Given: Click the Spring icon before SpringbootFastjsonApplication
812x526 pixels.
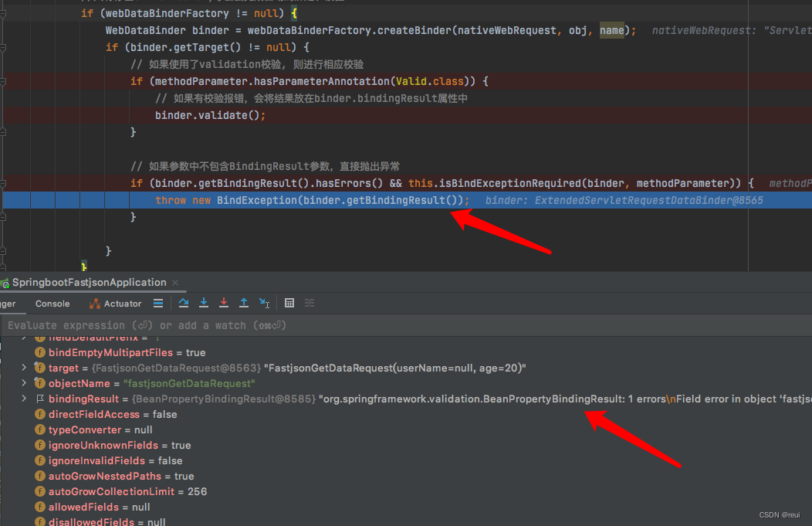Looking at the screenshot, I should [x=5, y=283].
